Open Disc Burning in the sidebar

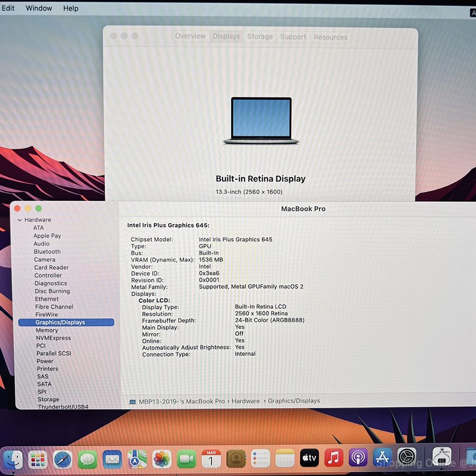click(x=52, y=291)
